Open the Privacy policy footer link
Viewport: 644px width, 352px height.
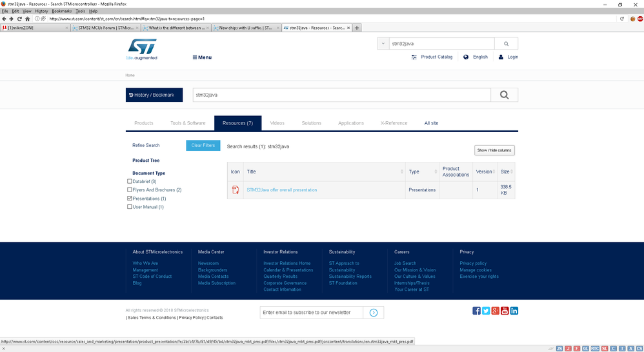473,264
